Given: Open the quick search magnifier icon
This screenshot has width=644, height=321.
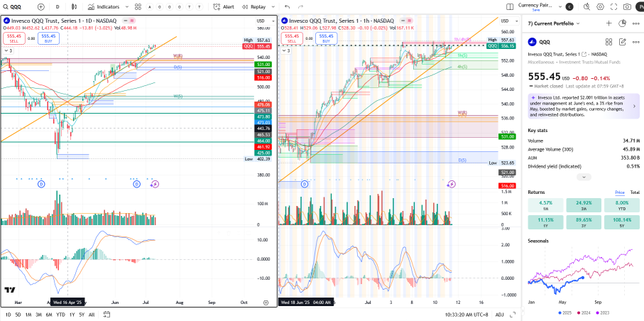Looking at the screenshot, I should coord(587,7).
